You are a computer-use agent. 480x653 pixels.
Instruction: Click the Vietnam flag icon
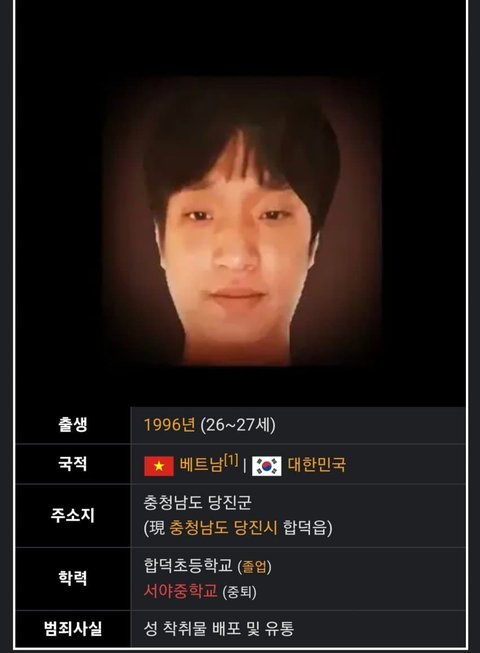159,466
